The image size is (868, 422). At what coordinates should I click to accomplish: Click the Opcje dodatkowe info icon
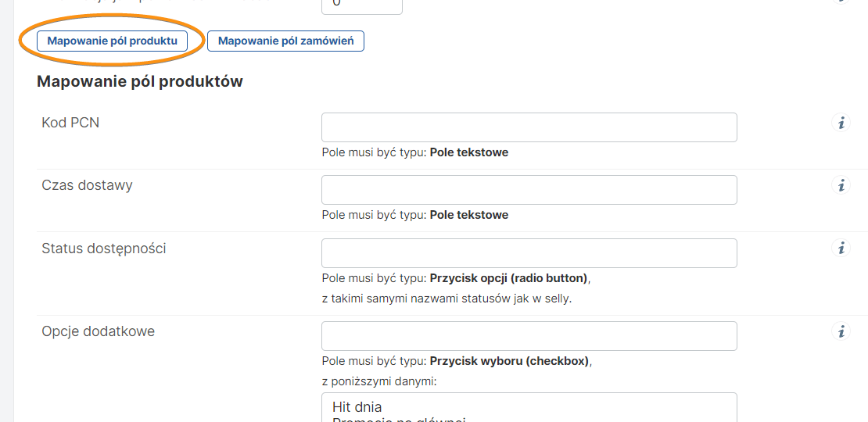point(841,332)
